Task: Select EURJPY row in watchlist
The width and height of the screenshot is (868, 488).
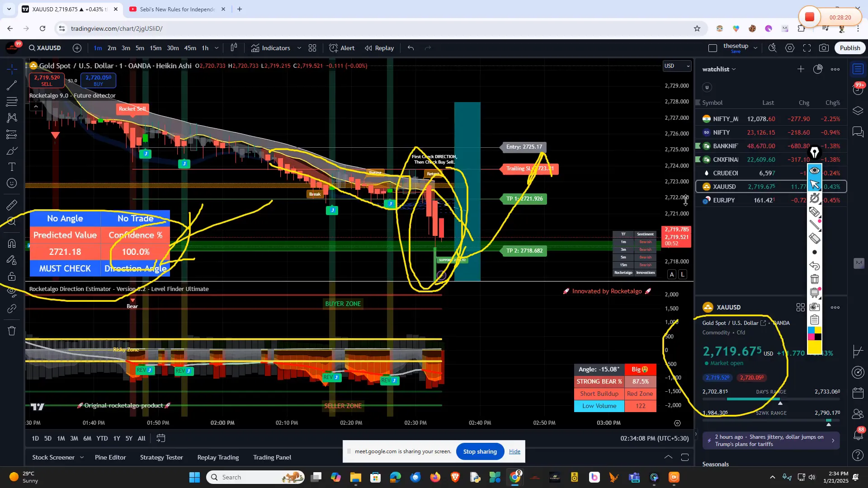Action: click(771, 200)
